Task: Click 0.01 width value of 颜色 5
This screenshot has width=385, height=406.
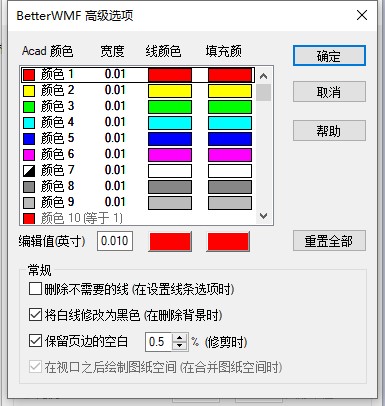Action: pyautogui.click(x=115, y=138)
